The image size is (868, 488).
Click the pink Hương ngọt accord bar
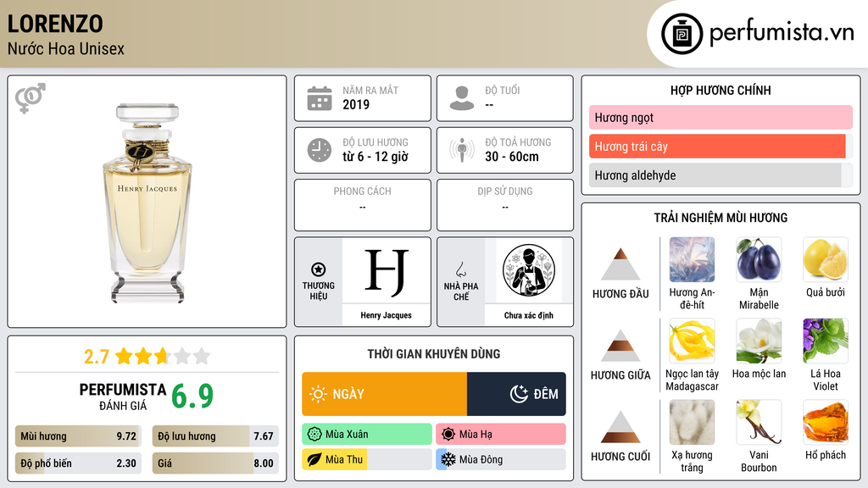(x=721, y=117)
